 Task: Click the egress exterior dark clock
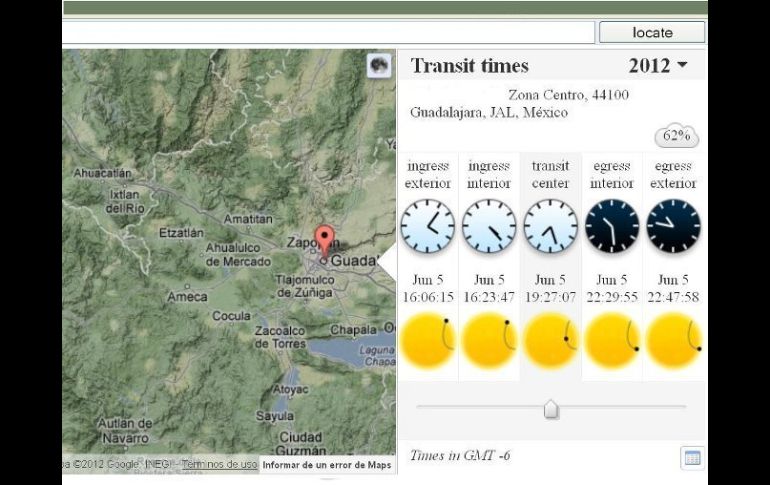[x=673, y=226]
